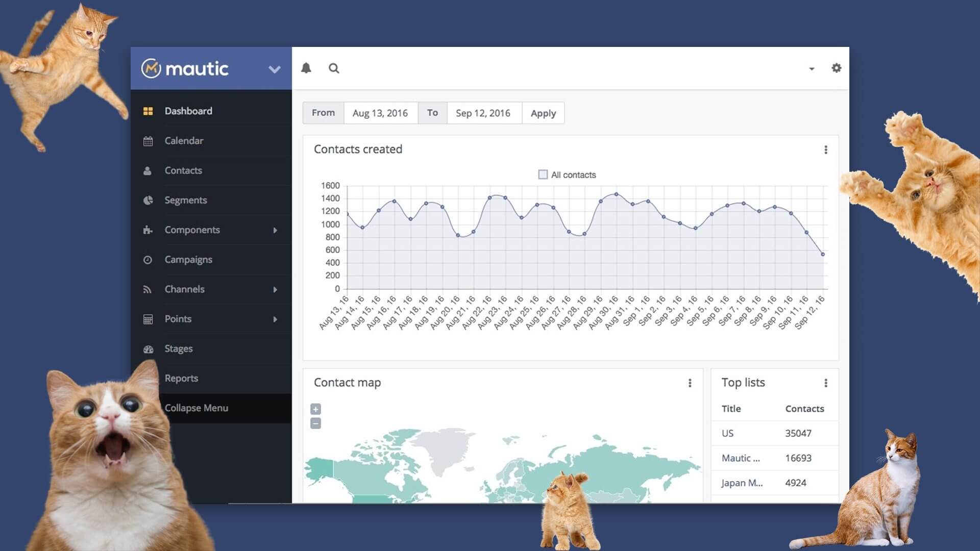Viewport: 980px width, 551px height.
Task: Click the Channels RSS icon
Action: (148, 290)
